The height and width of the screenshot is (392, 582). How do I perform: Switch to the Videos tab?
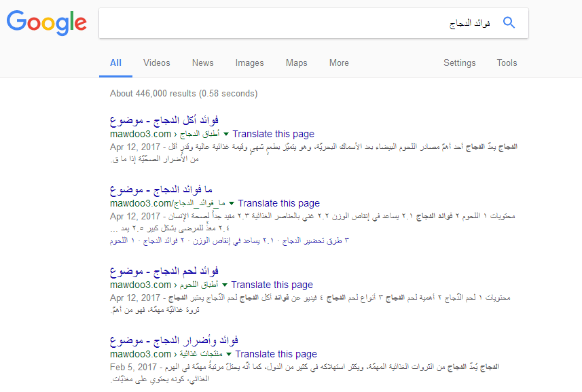click(x=157, y=63)
